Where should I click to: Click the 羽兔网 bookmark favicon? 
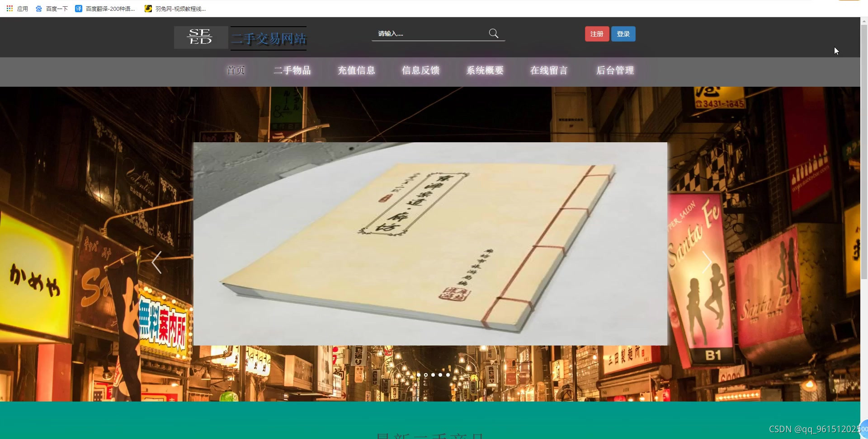(x=148, y=8)
